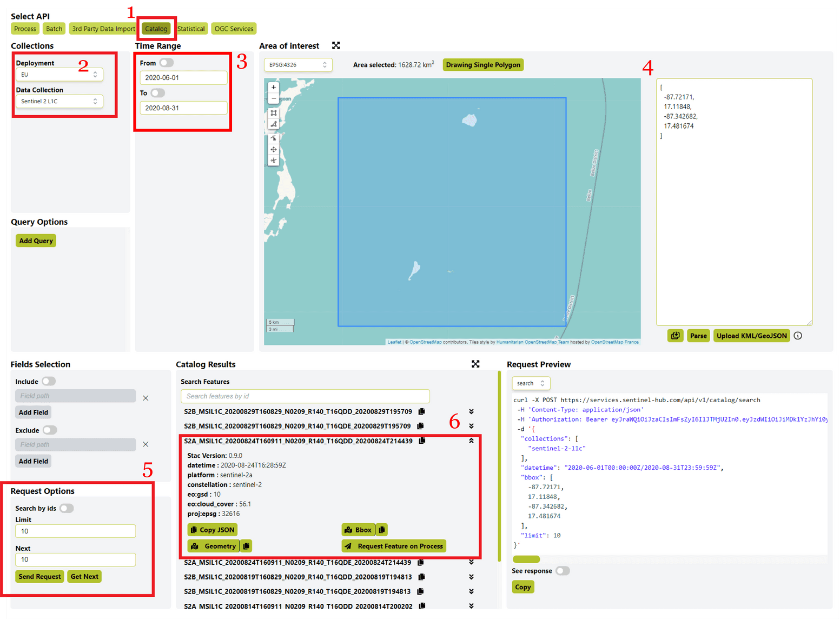
Task: Select the draw polygon tool on map
Action: point(274,124)
